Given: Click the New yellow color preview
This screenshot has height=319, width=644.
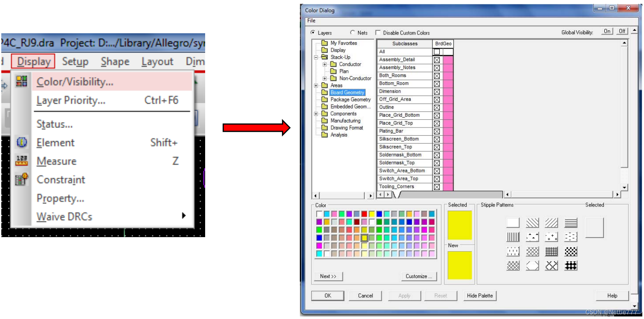Looking at the screenshot, I should [459, 265].
